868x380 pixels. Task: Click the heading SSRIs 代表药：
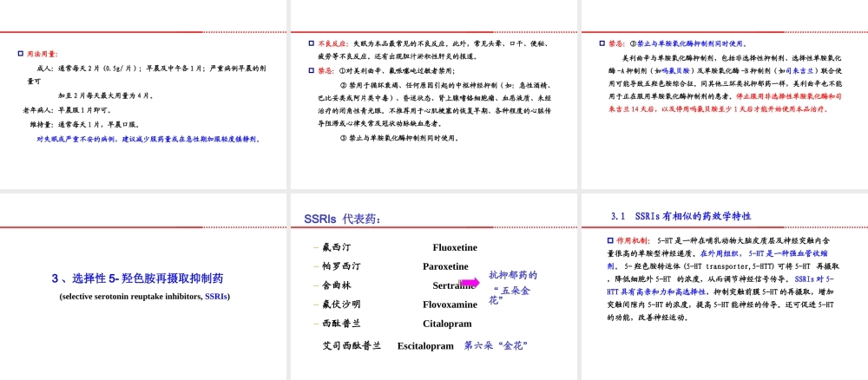(x=343, y=219)
